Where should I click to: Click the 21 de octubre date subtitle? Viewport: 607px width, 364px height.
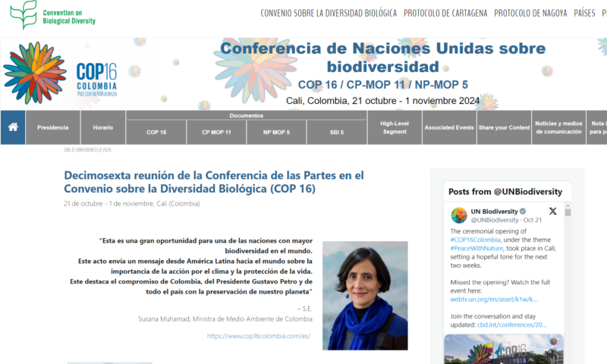(x=132, y=203)
